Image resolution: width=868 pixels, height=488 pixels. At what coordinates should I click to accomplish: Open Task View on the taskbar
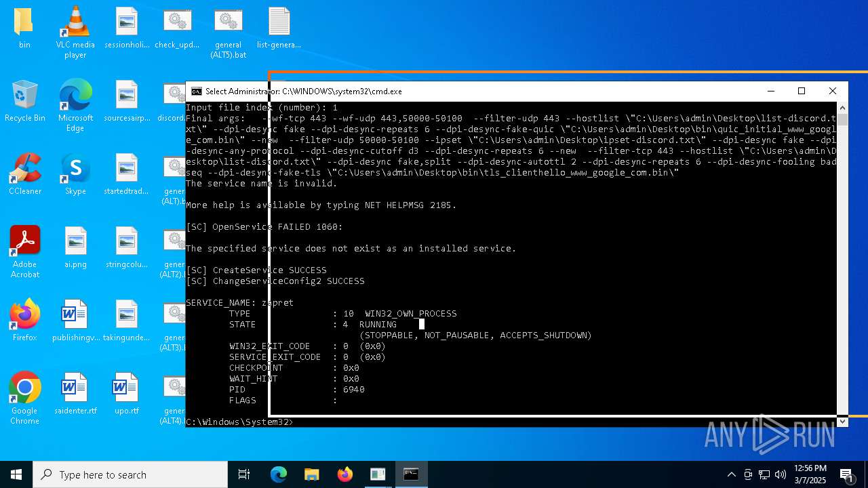click(244, 474)
